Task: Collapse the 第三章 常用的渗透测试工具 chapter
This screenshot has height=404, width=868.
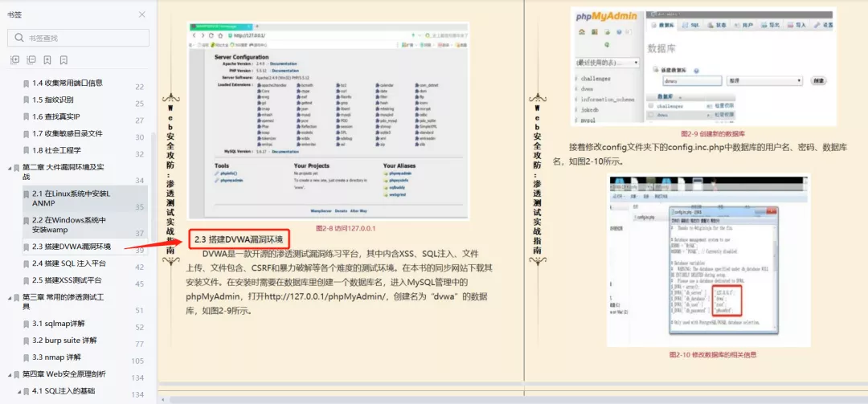Action: [10, 297]
